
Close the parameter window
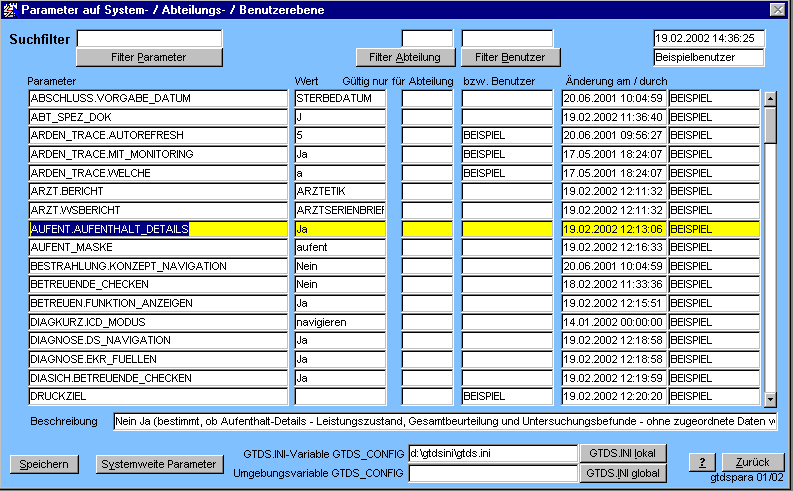pyautogui.click(x=777, y=9)
